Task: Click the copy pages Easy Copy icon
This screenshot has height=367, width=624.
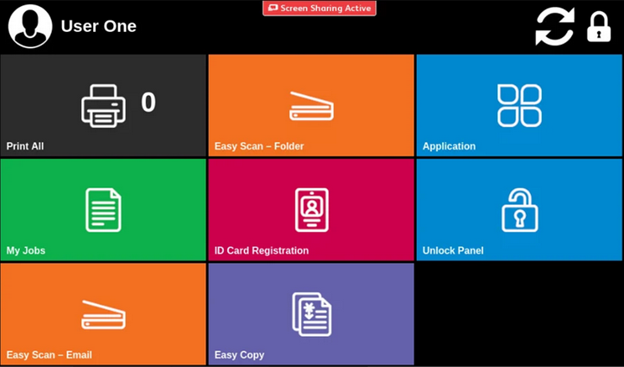Action: point(312,314)
